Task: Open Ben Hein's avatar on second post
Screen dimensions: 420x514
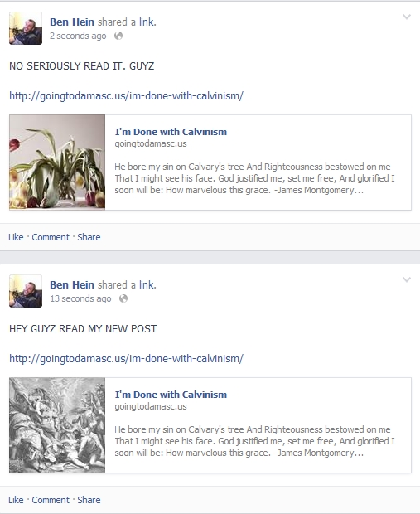Action: (x=26, y=291)
